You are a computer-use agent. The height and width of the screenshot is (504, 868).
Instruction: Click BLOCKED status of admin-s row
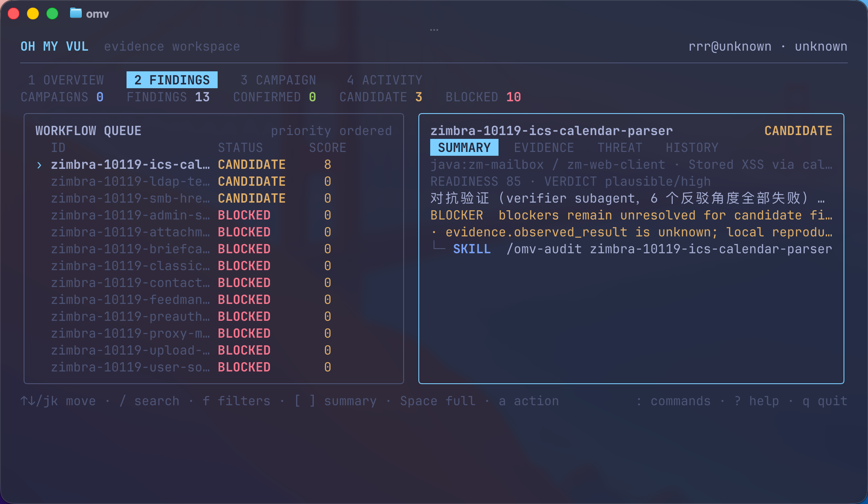pos(244,215)
